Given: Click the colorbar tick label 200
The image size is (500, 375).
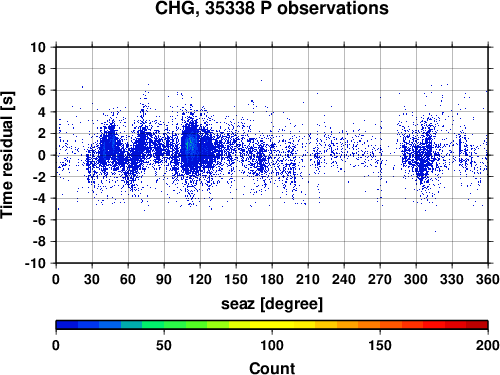Looking at the screenshot, I should coord(488,345).
